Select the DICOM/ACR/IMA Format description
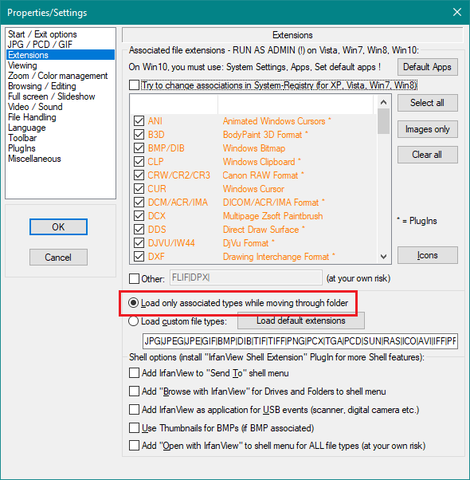This screenshot has width=470, height=480. pos(274,202)
